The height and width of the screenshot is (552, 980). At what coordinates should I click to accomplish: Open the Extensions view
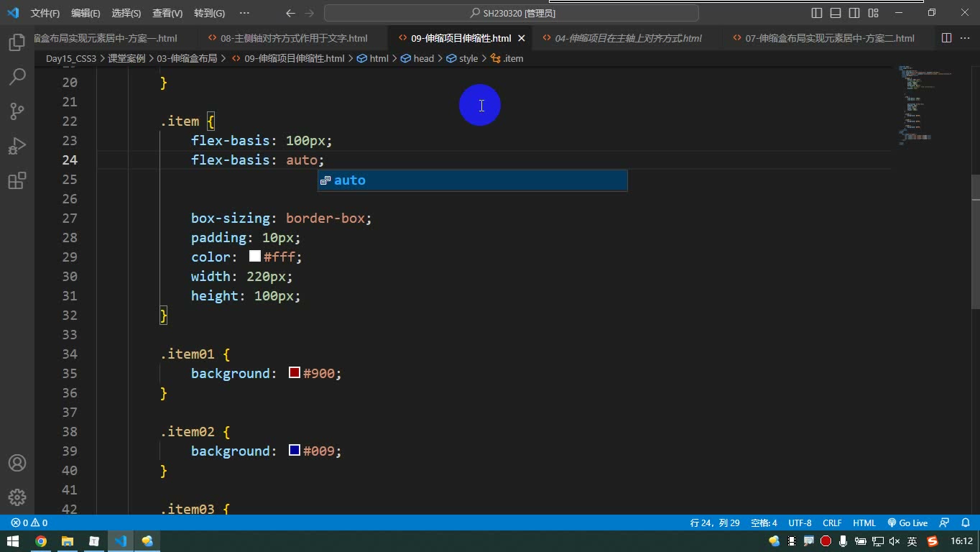click(x=17, y=180)
